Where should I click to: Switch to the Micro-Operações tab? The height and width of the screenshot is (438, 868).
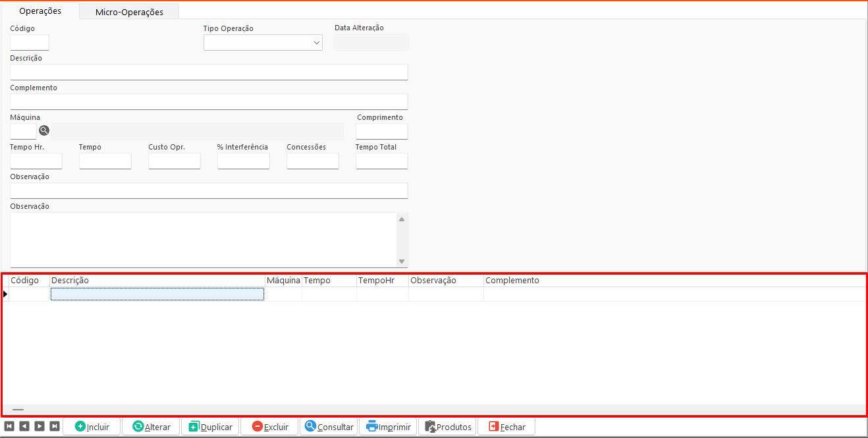[129, 12]
